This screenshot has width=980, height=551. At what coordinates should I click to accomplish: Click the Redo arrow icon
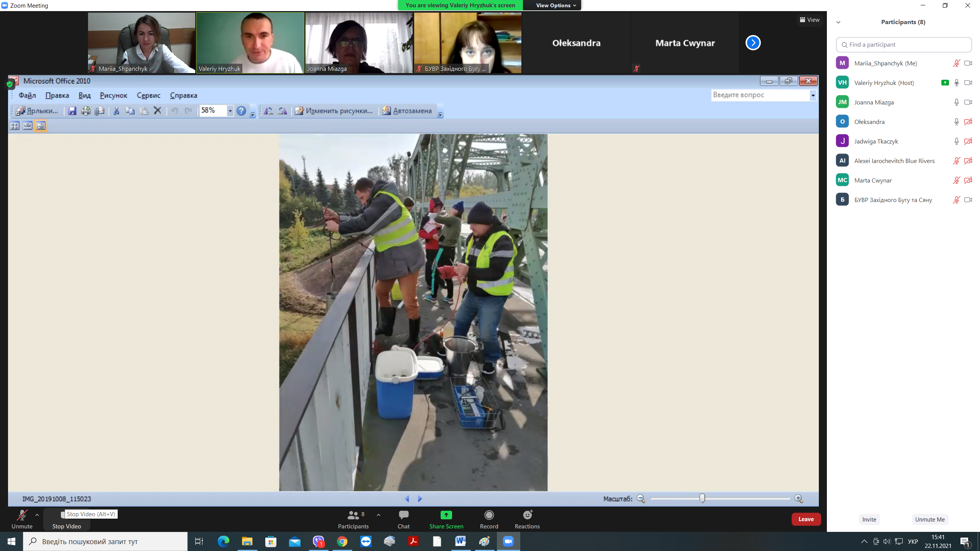[188, 111]
